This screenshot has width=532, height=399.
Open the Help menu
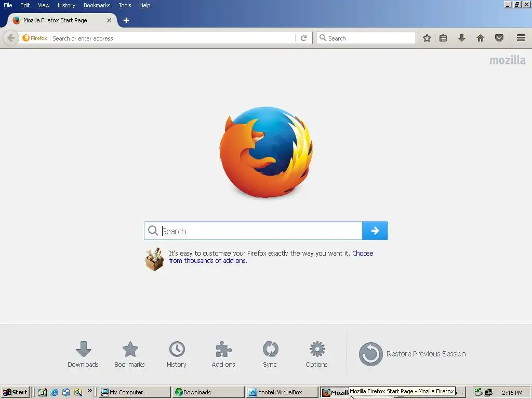coord(144,5)
